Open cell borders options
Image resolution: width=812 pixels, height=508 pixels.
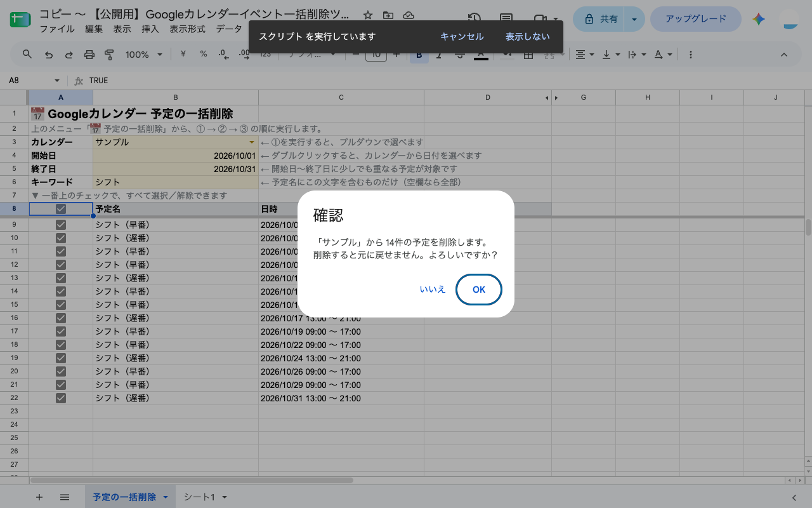click(528, 55)
